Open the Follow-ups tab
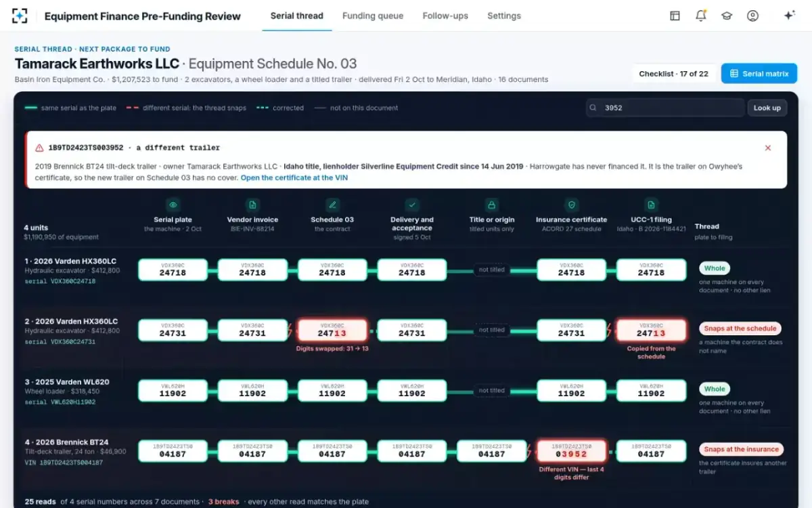 445,16
